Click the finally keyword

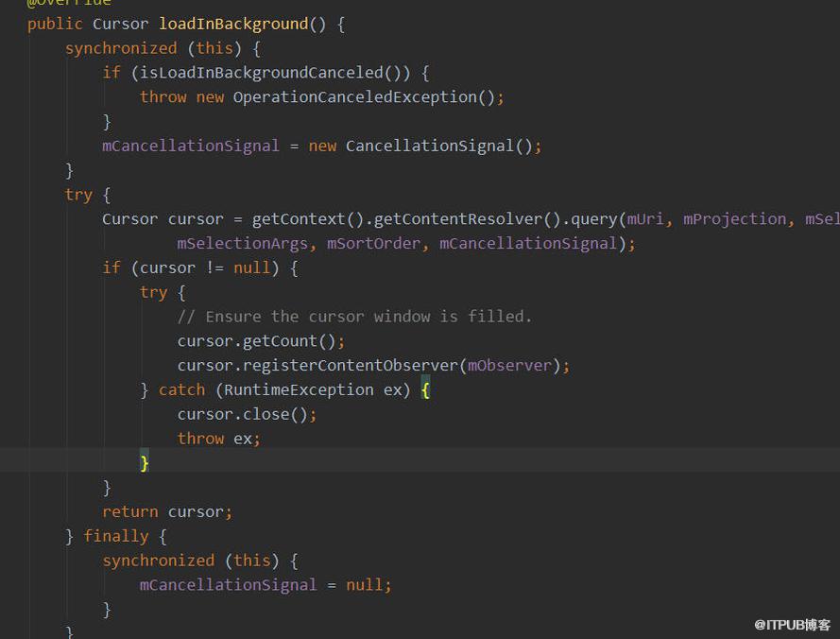116,536
